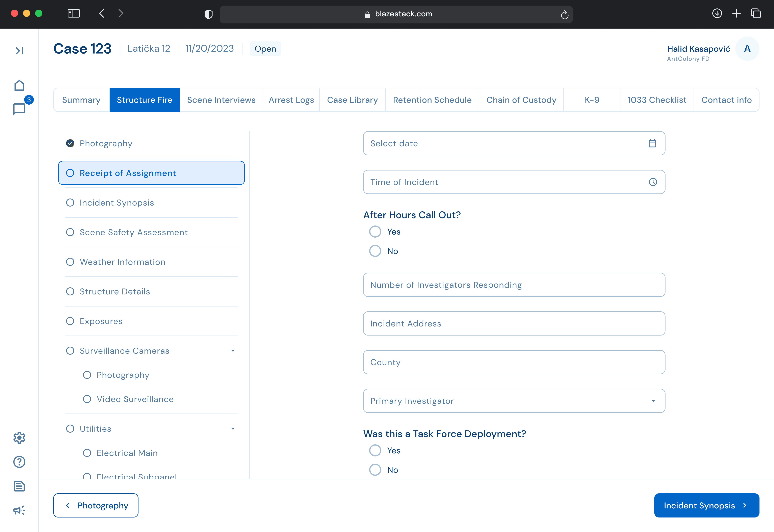This screenshot has width=774, height=532.
Task: Collapse the Utilities section arrow
Action: [x=233, y=429]
